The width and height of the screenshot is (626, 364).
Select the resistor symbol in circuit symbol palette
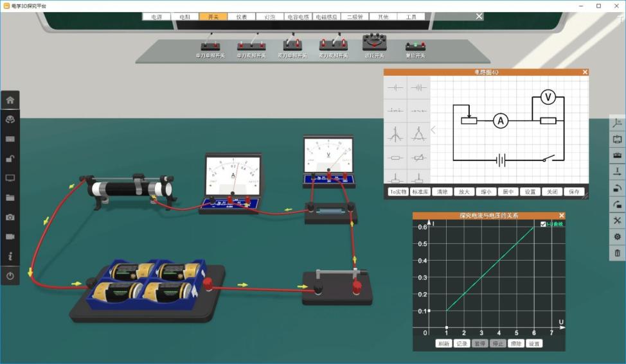pos(396,157)
